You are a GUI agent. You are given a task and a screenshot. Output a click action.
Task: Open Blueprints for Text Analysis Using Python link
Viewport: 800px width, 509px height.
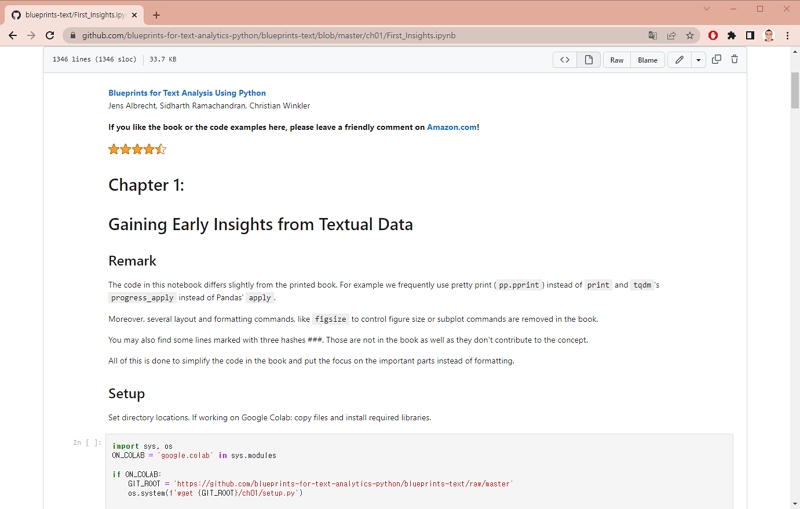coord(187,93)
